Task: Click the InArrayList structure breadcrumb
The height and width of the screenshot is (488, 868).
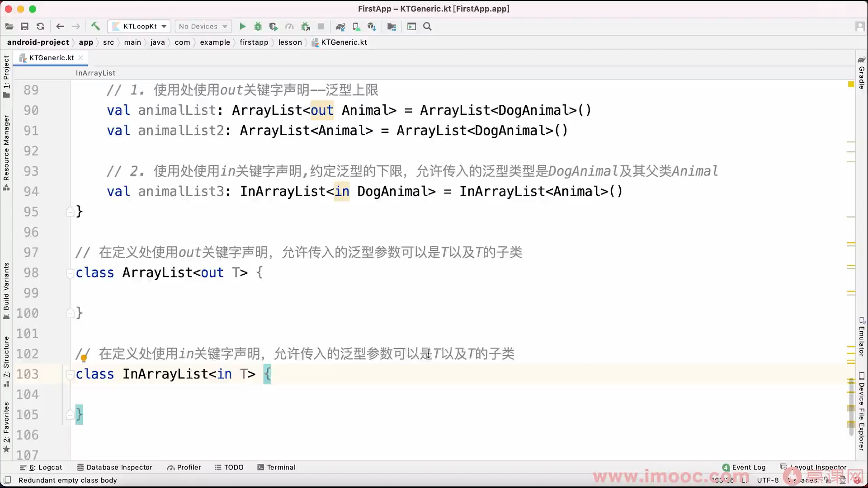Action: point(95,73)
